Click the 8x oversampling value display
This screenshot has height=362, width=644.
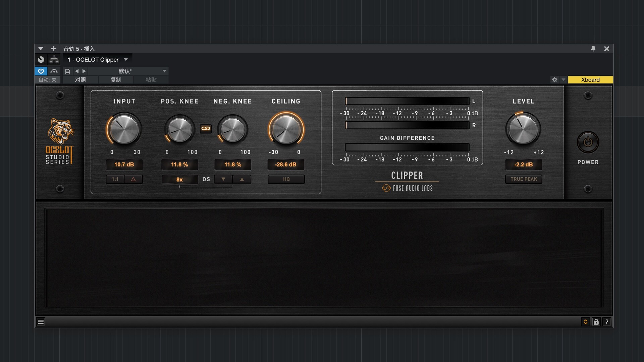[179, 179]
